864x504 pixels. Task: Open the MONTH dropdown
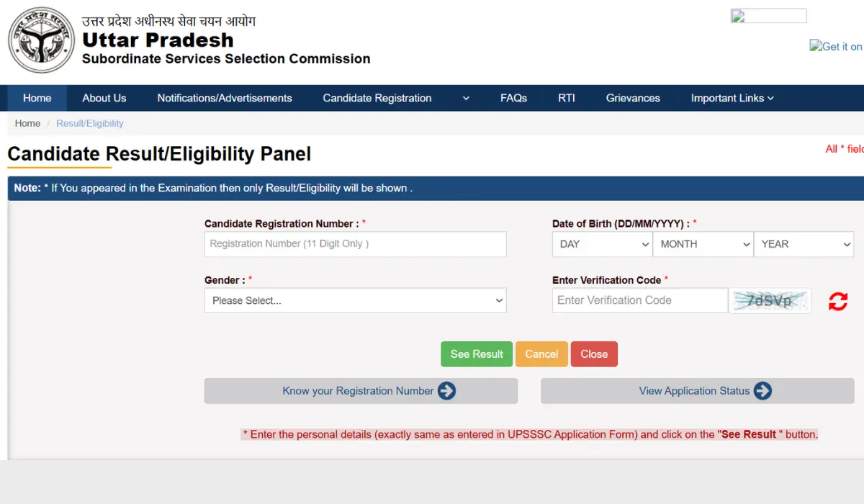703,244
